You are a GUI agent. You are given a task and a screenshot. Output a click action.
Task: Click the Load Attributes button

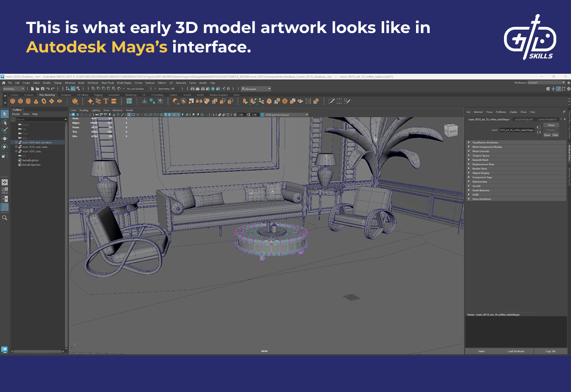516,351
